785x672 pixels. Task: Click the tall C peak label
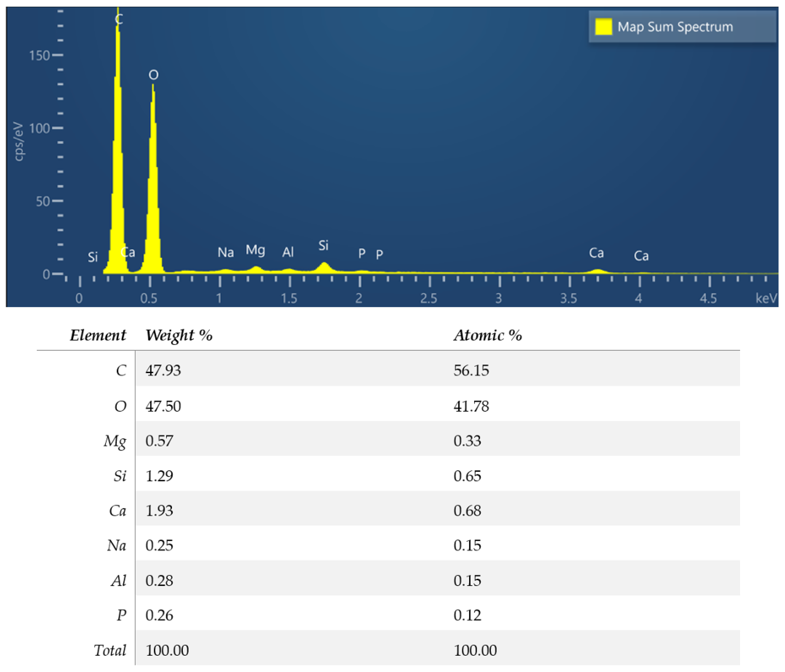[x=119, y=19]
